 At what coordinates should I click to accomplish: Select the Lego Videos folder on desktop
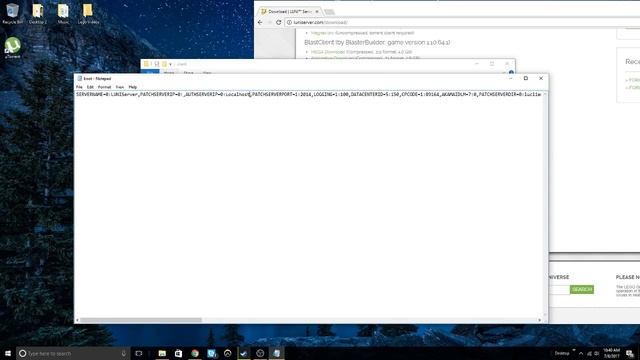pos(88,13)
